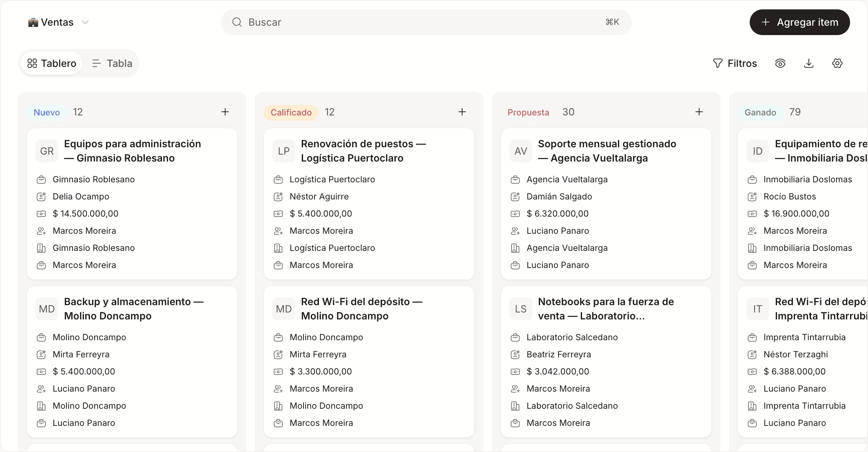This screenshot has width=868, height=452.
Task: Click the money icon beside $ 5.400.000,00 in Nuevo
Action: (41, 372)
